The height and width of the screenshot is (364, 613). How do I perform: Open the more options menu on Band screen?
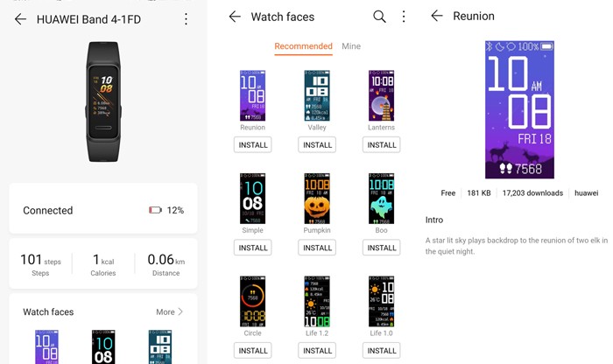click(x=186, y=19)
